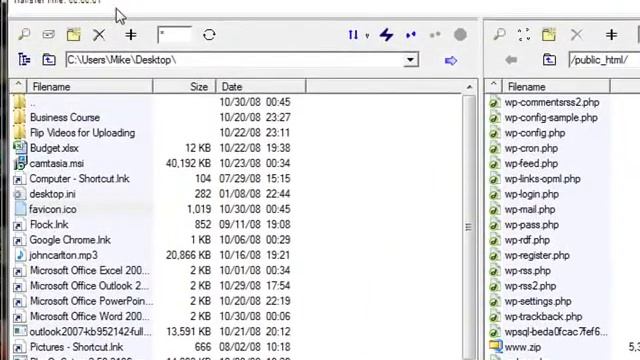Click the remote pane search magnifier icon
This screenshot has width=640, height=360.
click(499, 34)
